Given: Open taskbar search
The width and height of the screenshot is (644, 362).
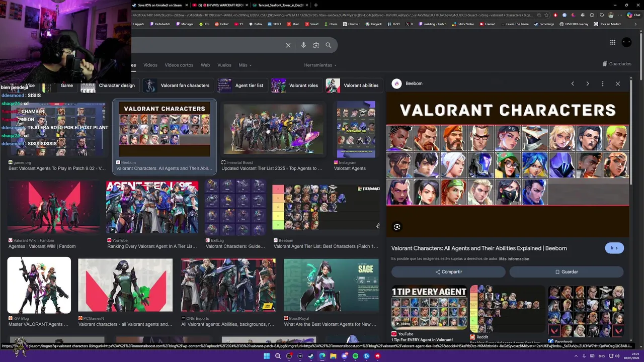Looking at the screenshot, I should [278, 356].
